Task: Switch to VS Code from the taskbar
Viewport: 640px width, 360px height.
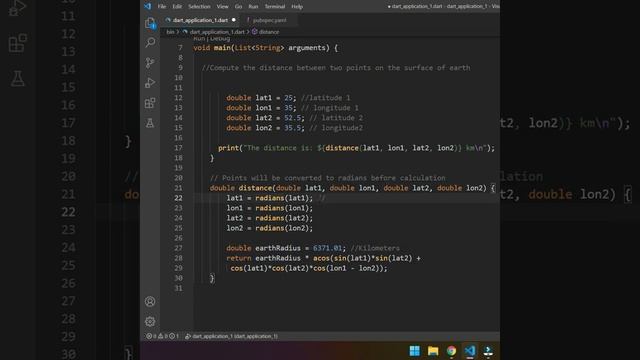Action: [x=470, y=351]
